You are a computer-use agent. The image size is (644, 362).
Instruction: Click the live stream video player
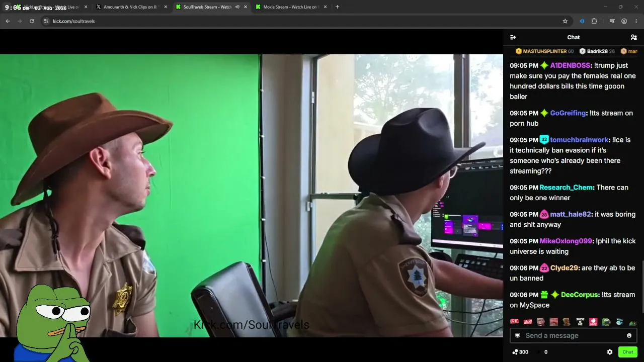[x=252, y=196]
